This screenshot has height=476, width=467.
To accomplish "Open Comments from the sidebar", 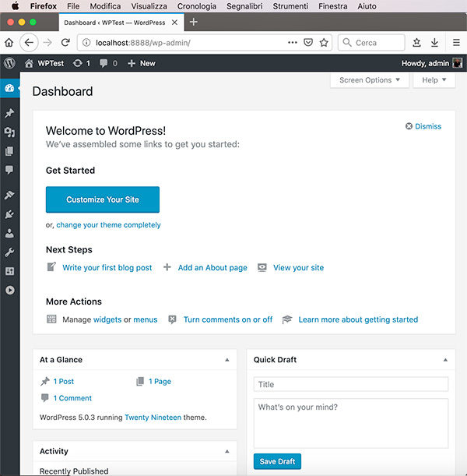I will (9, 169).
